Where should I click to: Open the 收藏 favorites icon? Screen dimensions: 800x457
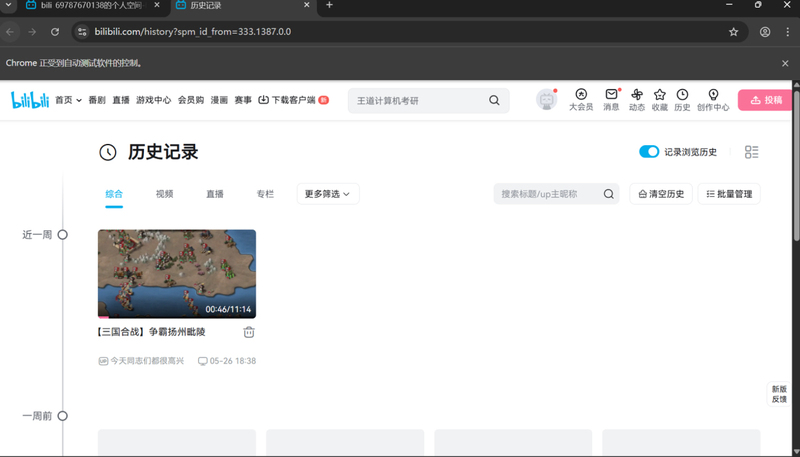coord(660,99)
